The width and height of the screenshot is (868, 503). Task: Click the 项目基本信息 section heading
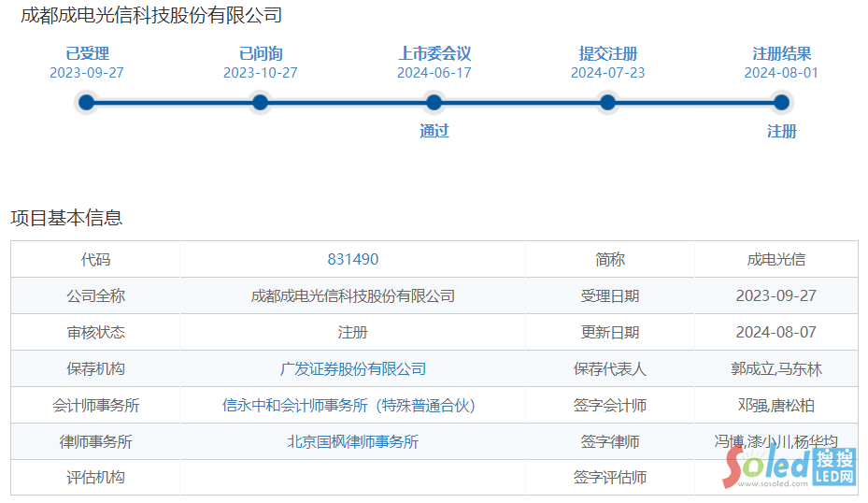(x=66, y=218)
